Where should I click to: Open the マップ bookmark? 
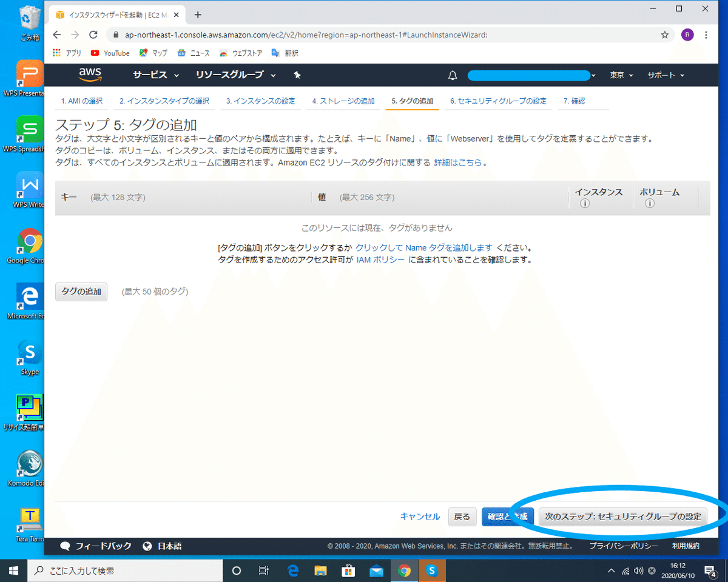153,53
